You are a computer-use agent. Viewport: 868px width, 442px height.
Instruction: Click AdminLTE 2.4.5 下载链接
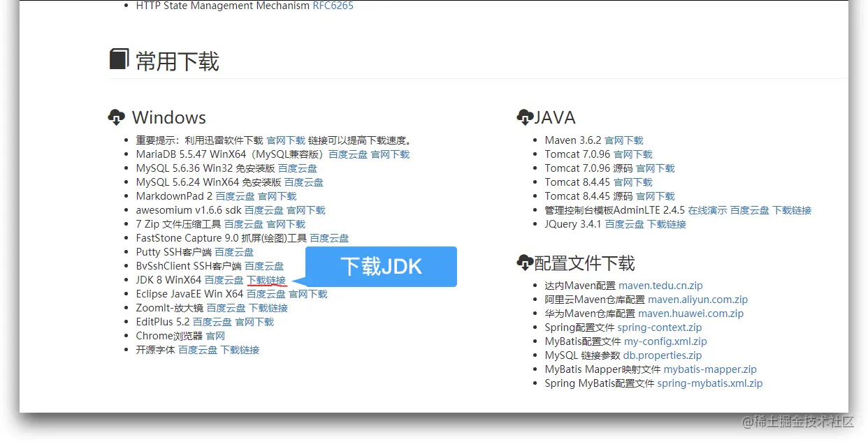(792, 210)
